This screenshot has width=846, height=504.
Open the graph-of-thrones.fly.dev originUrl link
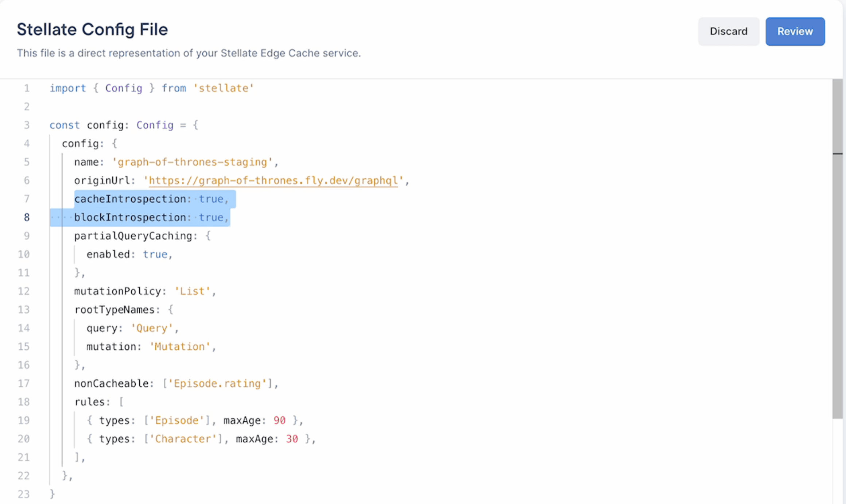[273, 180]
